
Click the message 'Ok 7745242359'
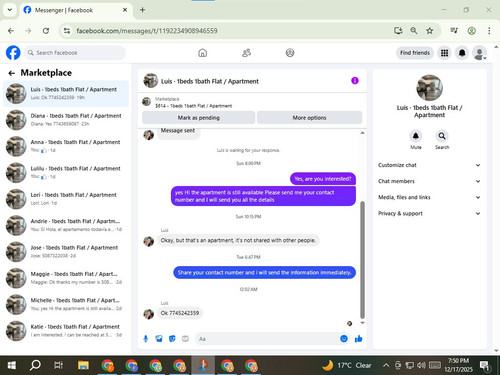(180, 313)
